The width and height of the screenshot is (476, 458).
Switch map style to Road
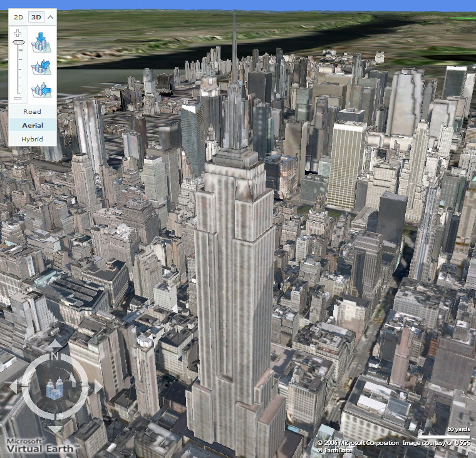coord(32,111)
